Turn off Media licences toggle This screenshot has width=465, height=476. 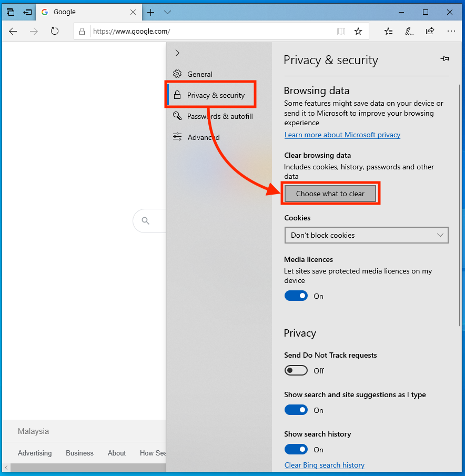coord(296,296)
